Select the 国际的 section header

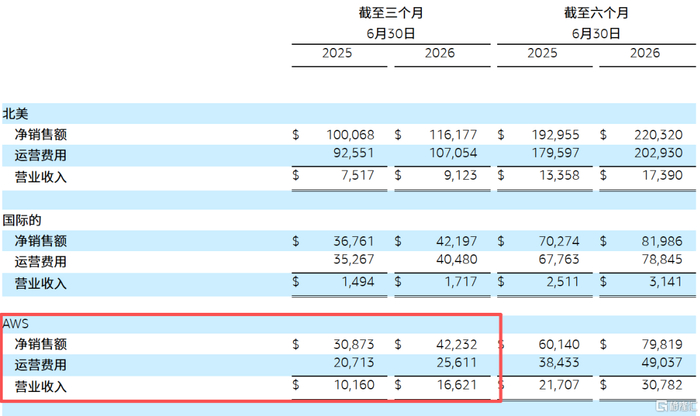22,220
